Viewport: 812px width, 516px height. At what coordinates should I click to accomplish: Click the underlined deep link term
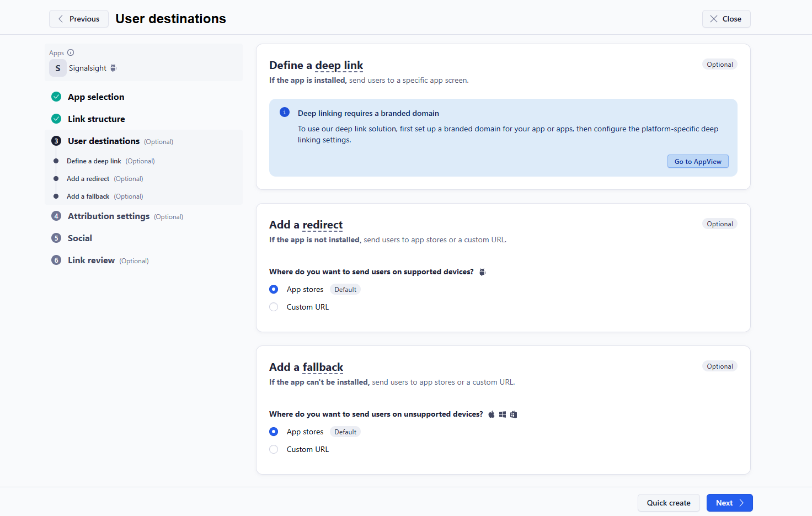tap(339, 65)
